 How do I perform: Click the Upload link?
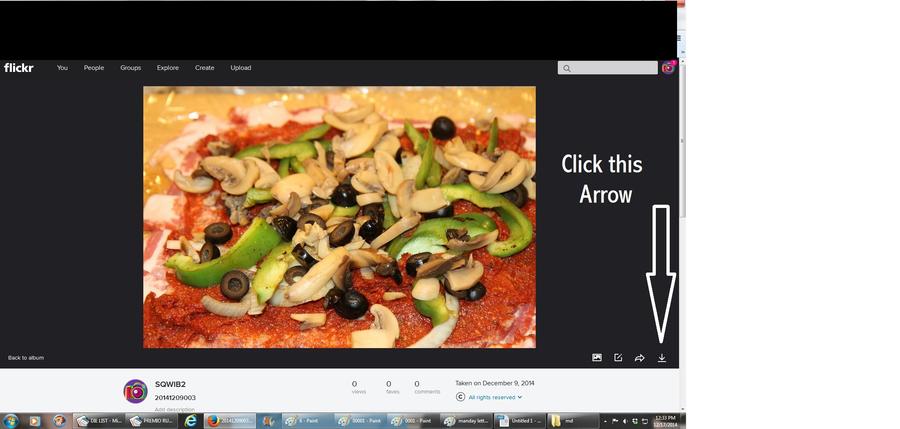(x=241, y=68)
